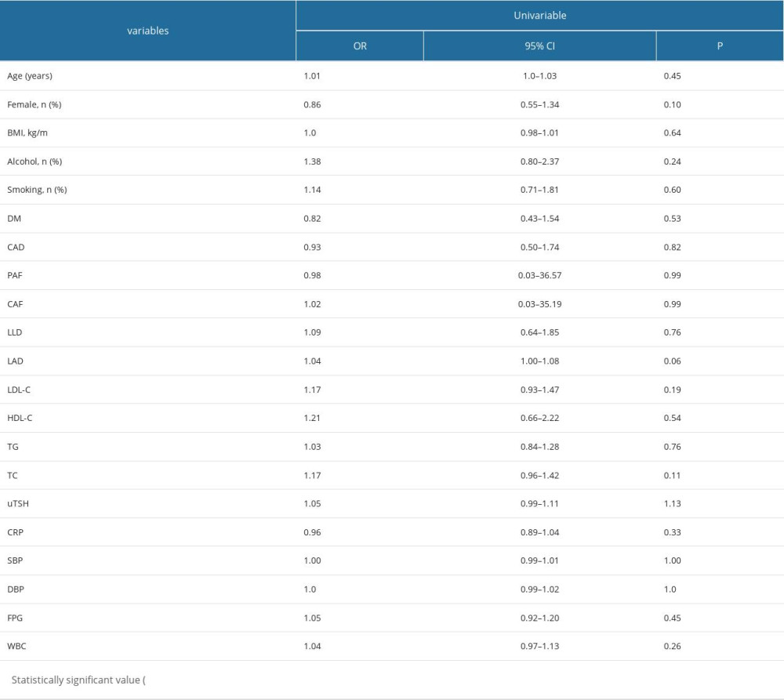The width and height of the screenshot is (784, 700).
Task: Click the 'Female, n (%)' row label
Action: pos(34,105)
